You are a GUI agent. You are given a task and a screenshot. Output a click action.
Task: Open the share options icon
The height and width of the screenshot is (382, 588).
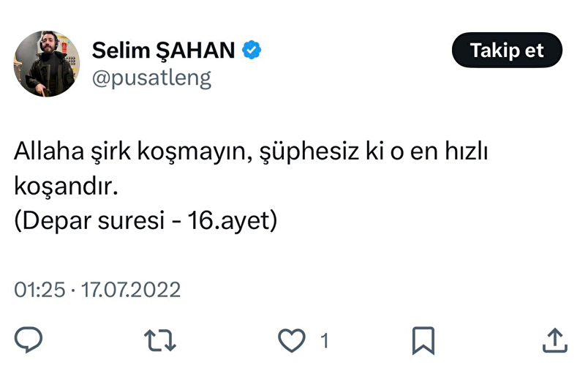[x=554, y=340]
